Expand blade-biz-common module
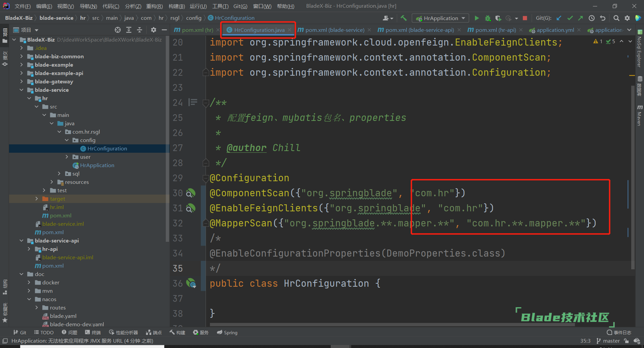The image size is (644, 348). click(21, 56)
